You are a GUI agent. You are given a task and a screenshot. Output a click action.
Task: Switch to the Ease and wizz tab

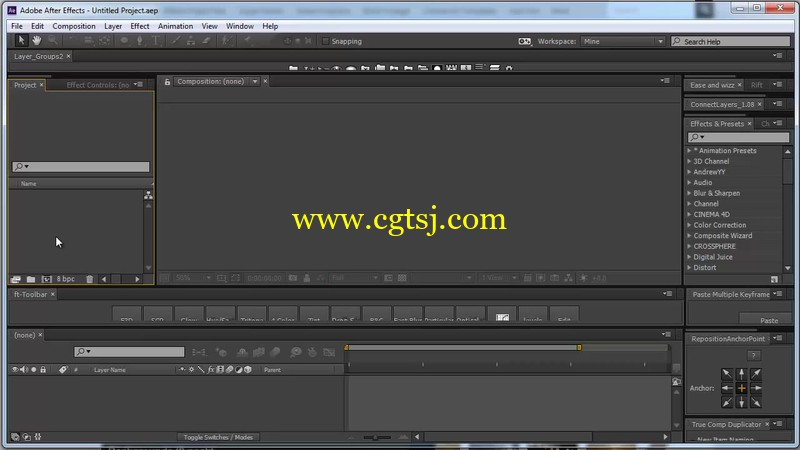tap(712, 85)
